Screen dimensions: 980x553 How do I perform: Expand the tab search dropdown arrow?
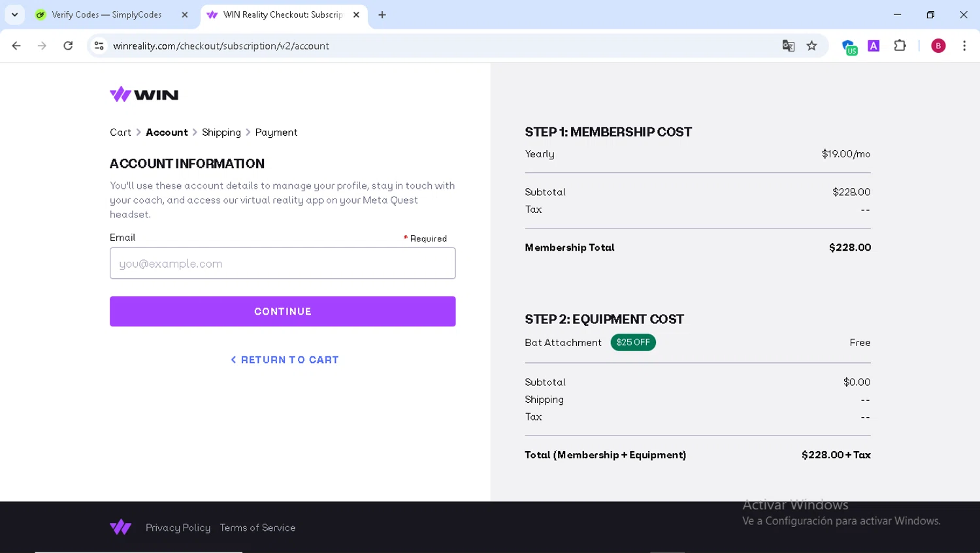tap(14, 14)
